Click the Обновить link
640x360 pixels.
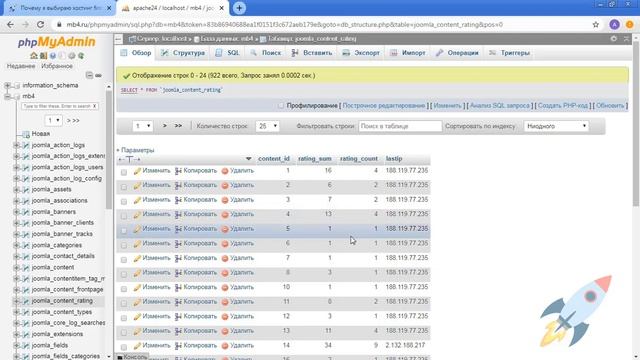[x=610, y=106]
